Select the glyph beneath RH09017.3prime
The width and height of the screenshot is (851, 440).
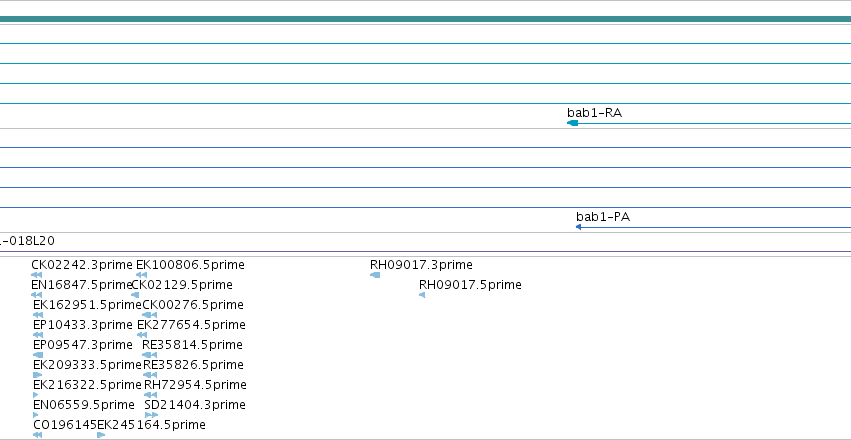tap(375, 275)
